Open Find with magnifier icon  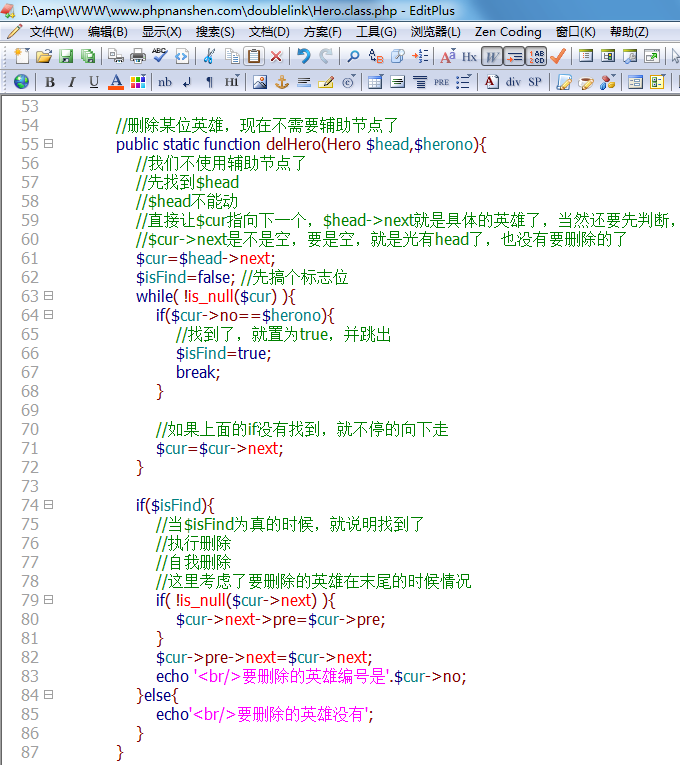point(353,57)
